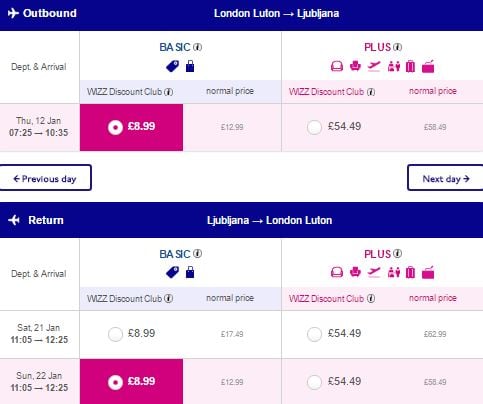The height and width of the screenshot is (404, 483).
Task: Click the Return BASIC WIZZ Discount Club info icon
Action: [x=169, y=298]
